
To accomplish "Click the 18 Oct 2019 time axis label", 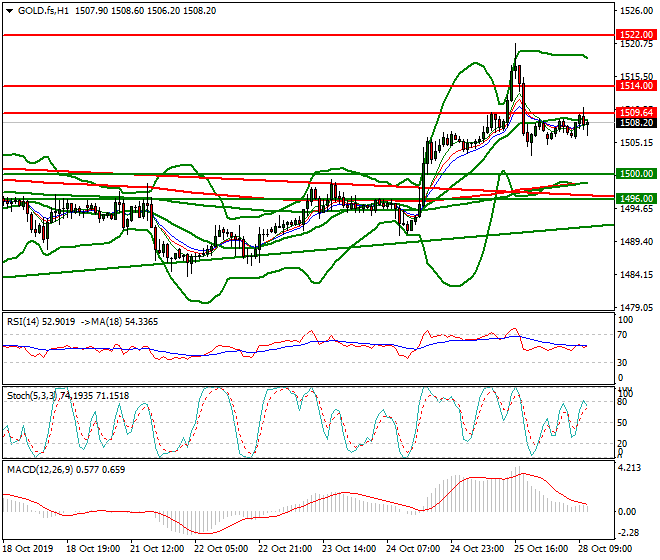I will 28,549.
